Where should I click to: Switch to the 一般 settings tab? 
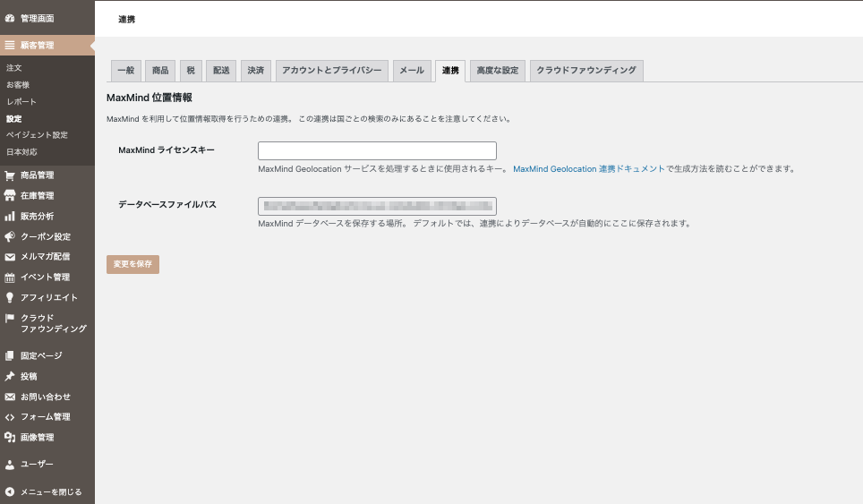click(125, 71)
